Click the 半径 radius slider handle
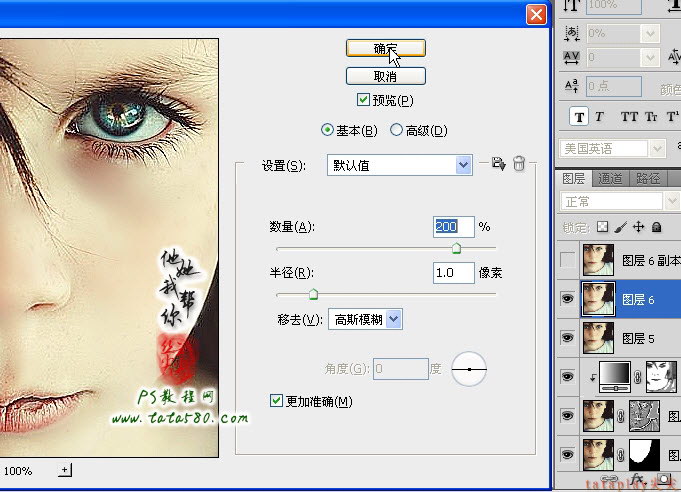This screenshot has height=492, width=681. (313, 294)
